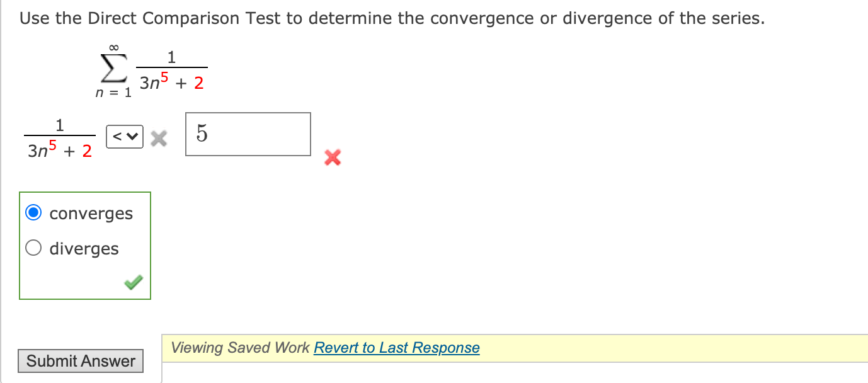Click the green checkmark in answer choices box

132,283
